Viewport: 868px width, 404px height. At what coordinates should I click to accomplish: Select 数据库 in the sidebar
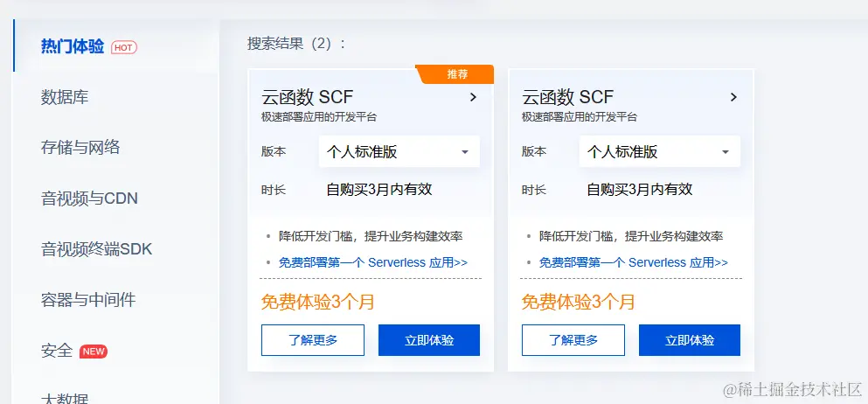[65, 97]
